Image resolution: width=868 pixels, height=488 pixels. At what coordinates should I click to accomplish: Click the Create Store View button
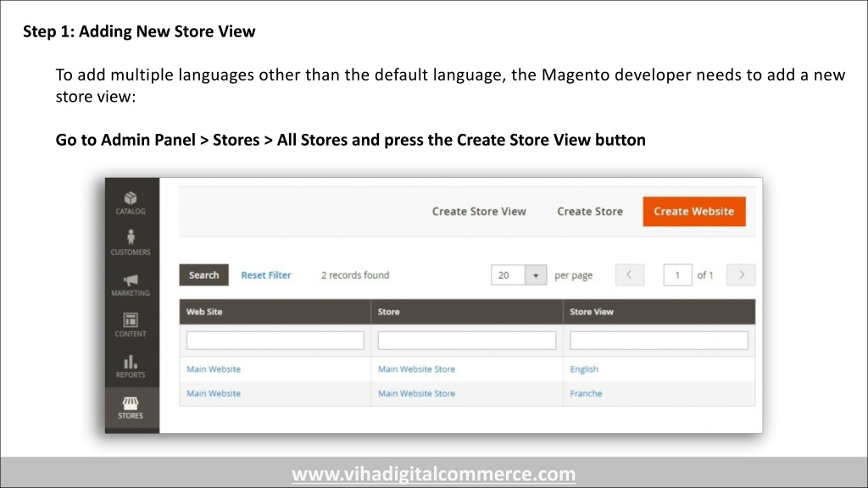point(479,211)
